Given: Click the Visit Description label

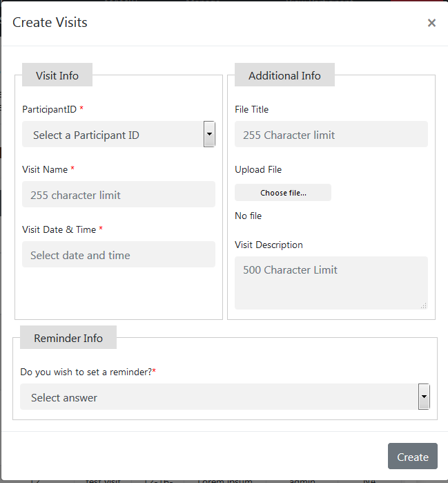Looking at the screenshot, I should tap(269, 245).
